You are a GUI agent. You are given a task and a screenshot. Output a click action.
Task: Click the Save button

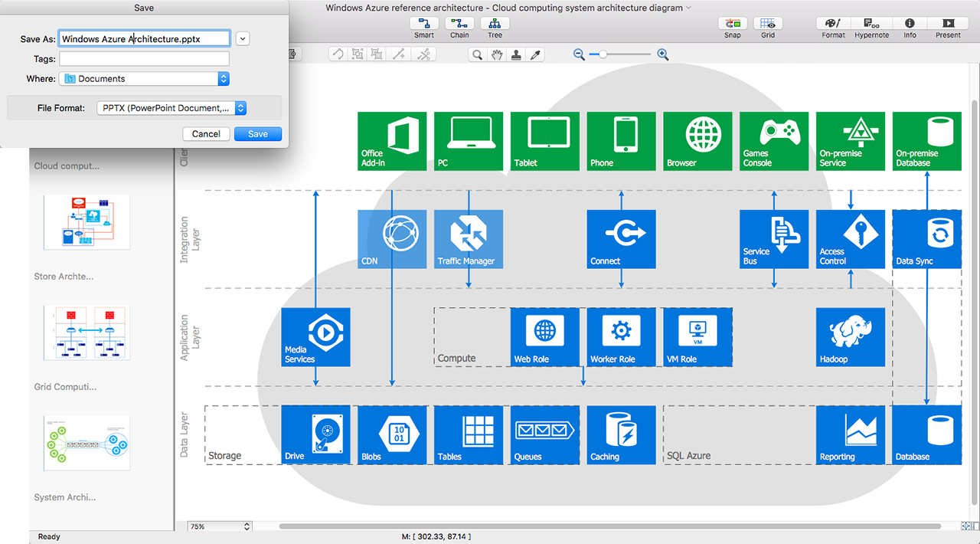[x=258, y=134]
